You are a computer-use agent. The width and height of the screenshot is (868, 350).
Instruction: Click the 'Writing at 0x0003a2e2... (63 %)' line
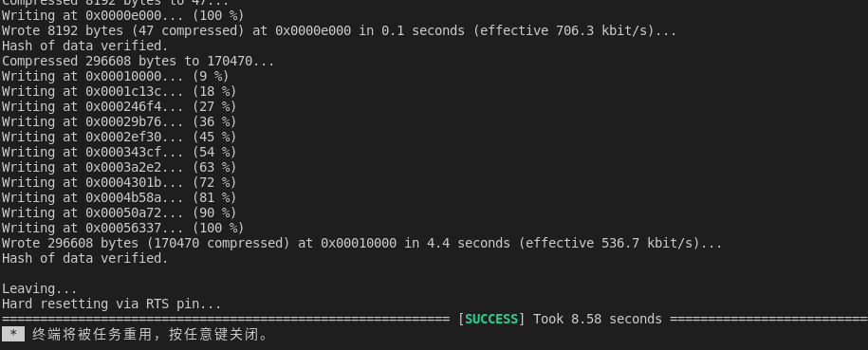(119, 167)
